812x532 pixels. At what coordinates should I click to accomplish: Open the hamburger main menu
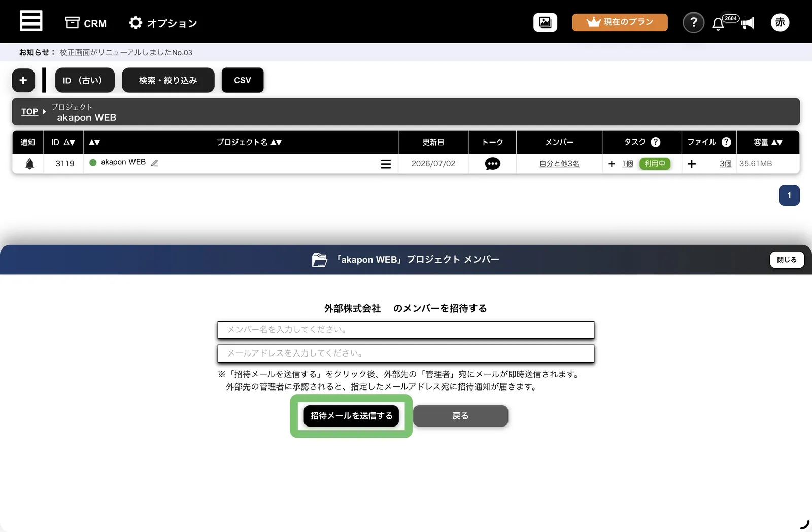coord(31,21)
